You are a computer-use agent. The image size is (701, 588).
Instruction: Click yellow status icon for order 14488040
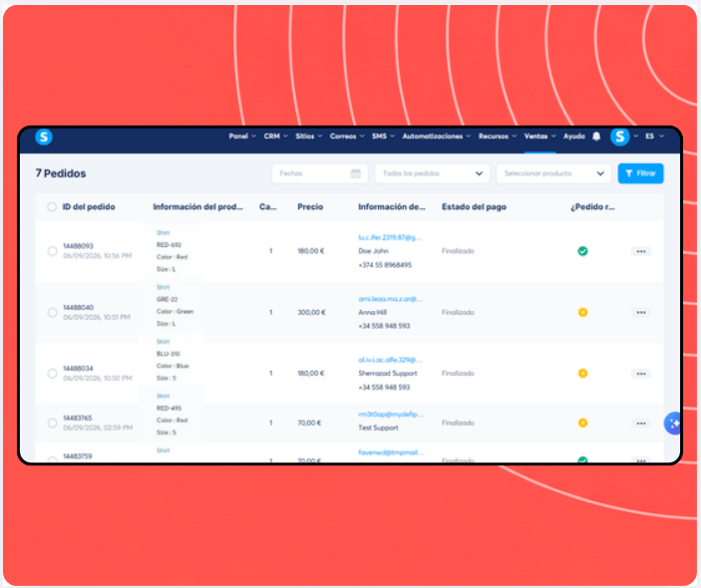pos(582,312)
